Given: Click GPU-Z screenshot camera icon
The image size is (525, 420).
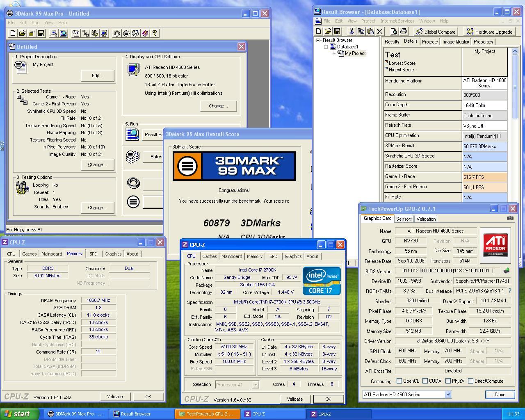Looking at the screenshot, I should point(510,218).
